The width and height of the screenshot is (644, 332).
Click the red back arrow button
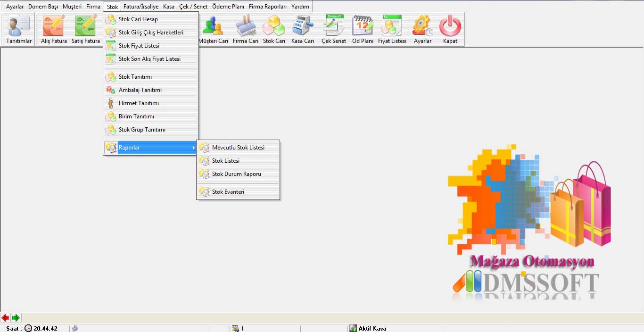6,318
